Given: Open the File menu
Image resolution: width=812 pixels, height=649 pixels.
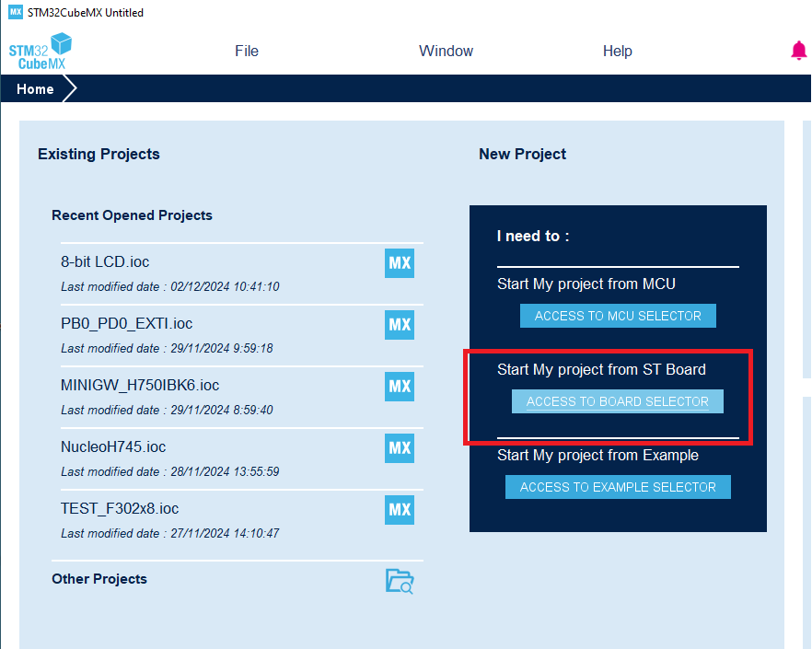Looking at the screenshot, I should (x=247, y=51).
